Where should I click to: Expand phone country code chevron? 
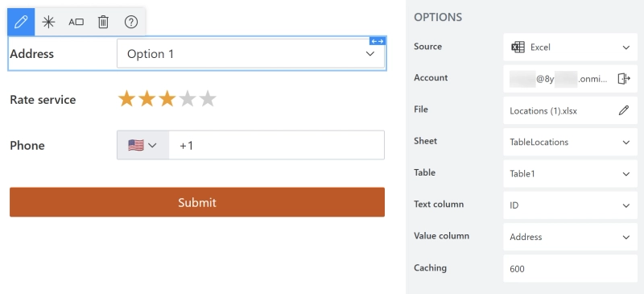pyautogui.click(x=152, y=145)
